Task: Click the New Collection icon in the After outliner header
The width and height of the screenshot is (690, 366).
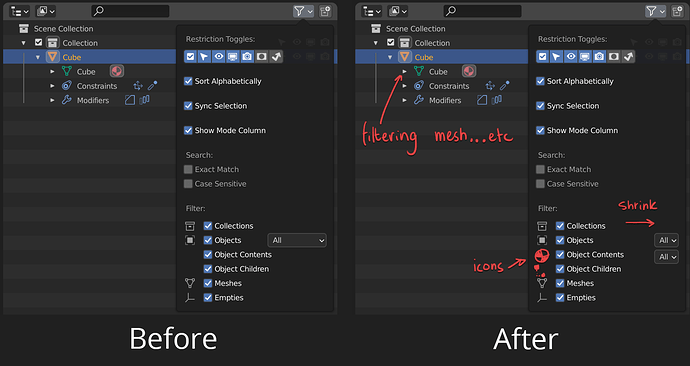Action: tap(677, 11)
